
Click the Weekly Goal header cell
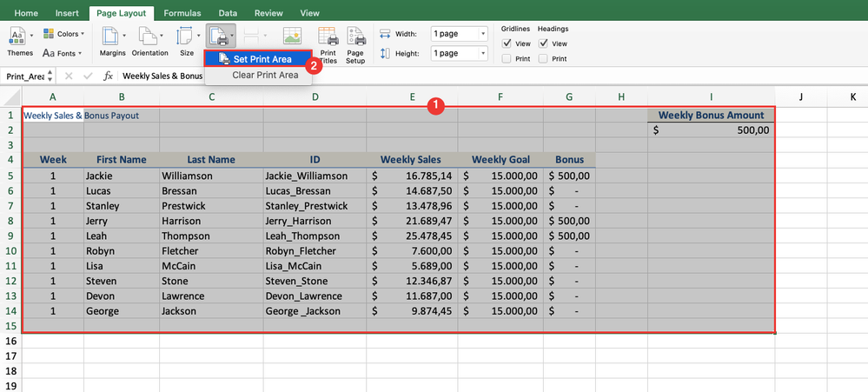500,160
